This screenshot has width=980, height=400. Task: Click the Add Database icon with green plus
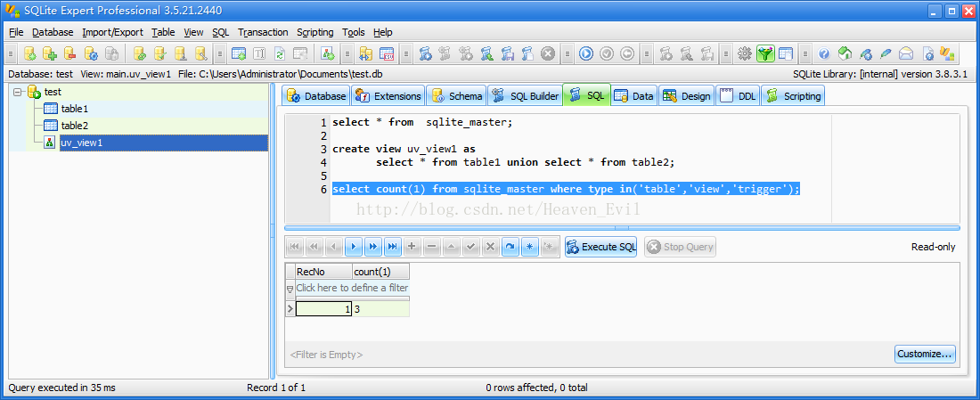pos(50,53)
